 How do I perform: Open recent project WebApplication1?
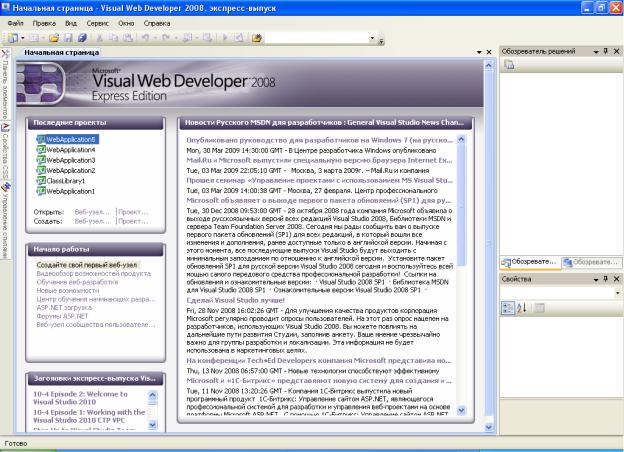point(66,191)
